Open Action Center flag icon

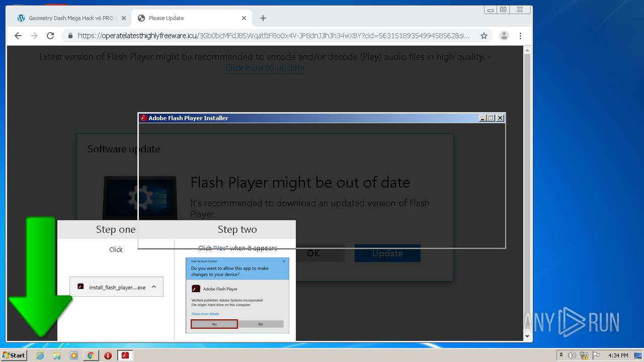pyautogui.click(x=596, y=355)
